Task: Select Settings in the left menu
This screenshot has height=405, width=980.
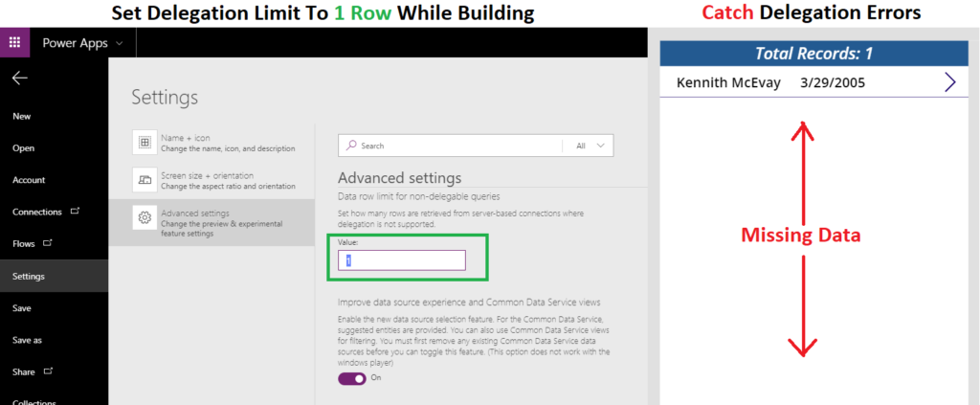Action: [x=54, y=276]
